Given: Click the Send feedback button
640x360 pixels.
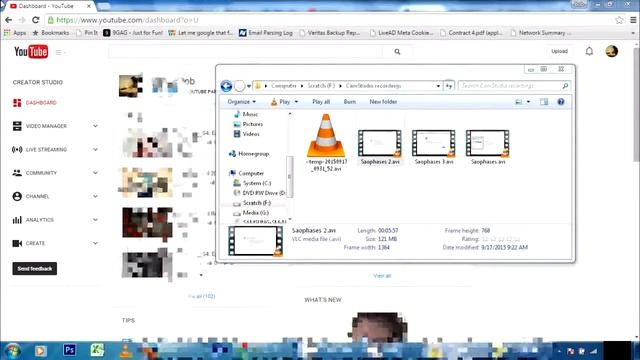Looking at the screenshot, I should coord(35,269).
